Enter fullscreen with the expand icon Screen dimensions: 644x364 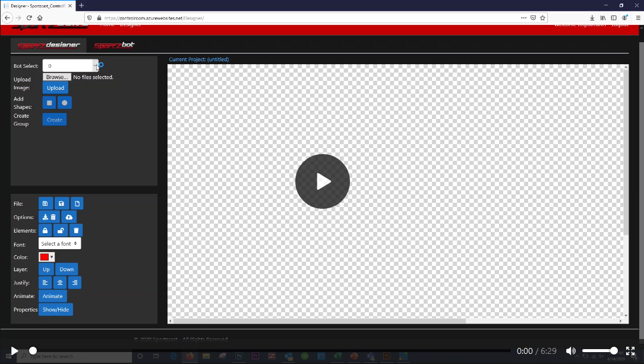pyautogui.click(x=630, y=351)
